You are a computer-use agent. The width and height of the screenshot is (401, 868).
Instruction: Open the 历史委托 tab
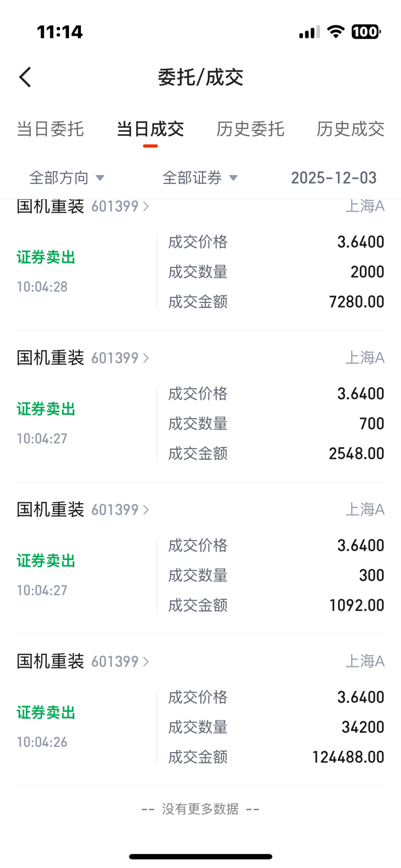coord(250,129)
